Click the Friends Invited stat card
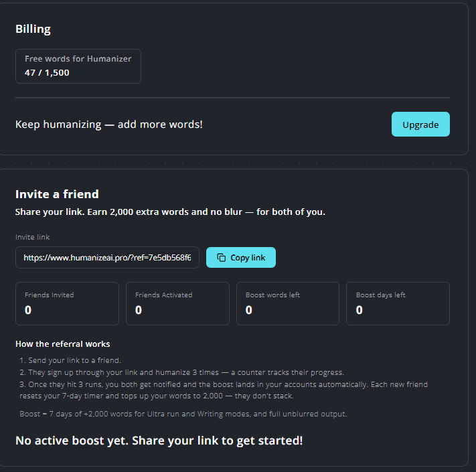This screenshot has height=472, width=476. click(67, 303)
